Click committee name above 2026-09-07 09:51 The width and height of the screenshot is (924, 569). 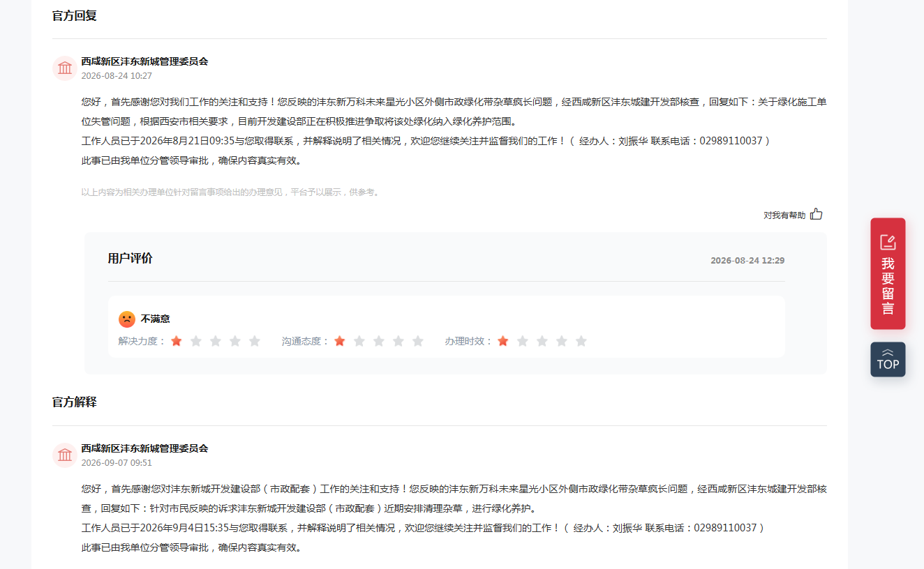tap(144, 448)
